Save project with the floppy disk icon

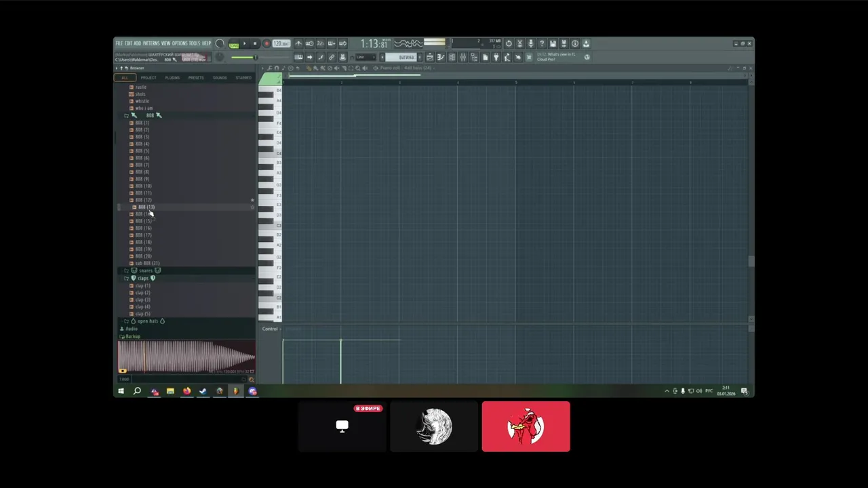[x=553, y=43]
